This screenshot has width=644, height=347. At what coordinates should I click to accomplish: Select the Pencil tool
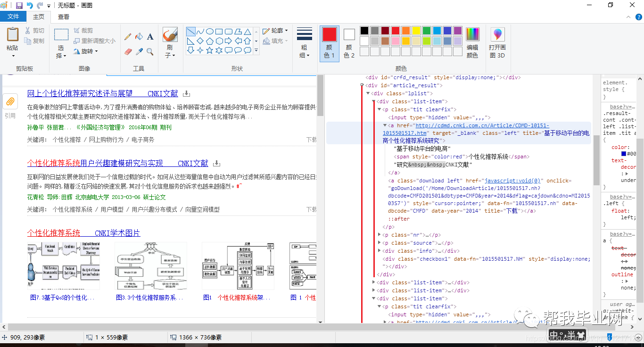(x=128, y=37)
